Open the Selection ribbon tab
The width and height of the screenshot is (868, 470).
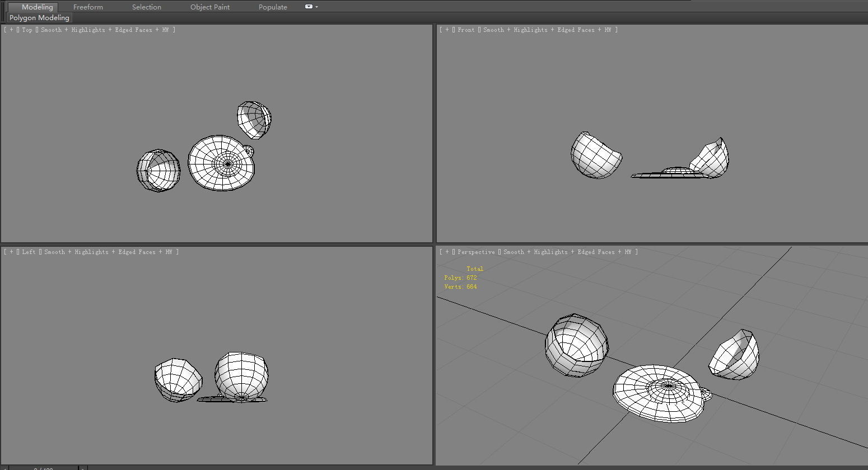click(x=147, y=7)
